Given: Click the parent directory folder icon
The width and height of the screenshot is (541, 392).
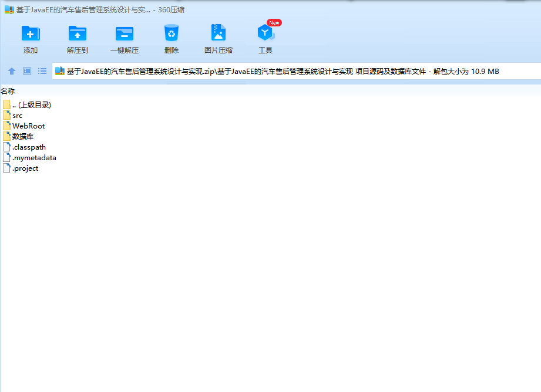Looking at the screenshot, I should click(x=6, y=104).
